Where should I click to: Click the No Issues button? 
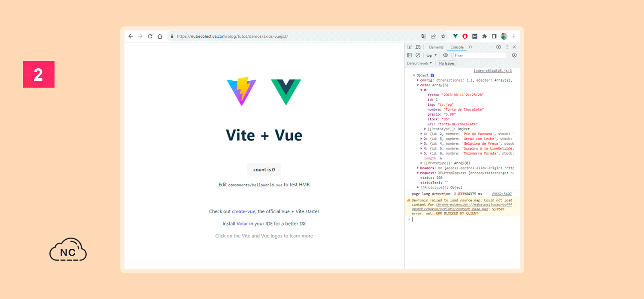click(447, 63)
